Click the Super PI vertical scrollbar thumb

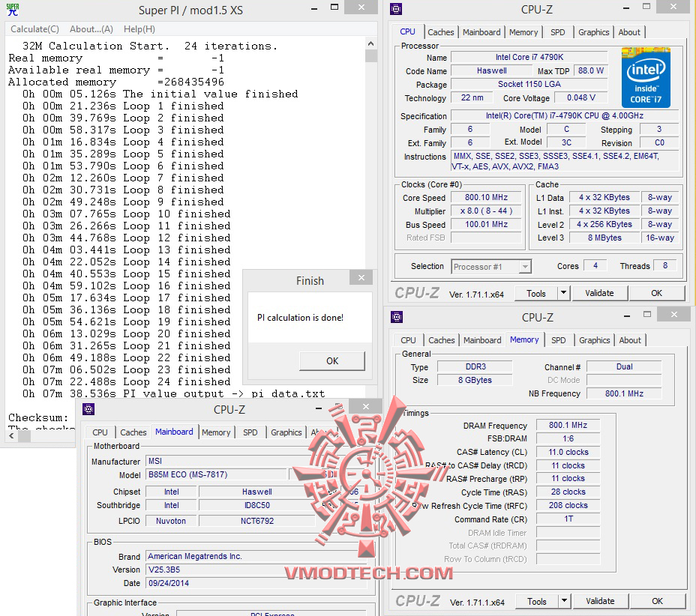point(371,56)
